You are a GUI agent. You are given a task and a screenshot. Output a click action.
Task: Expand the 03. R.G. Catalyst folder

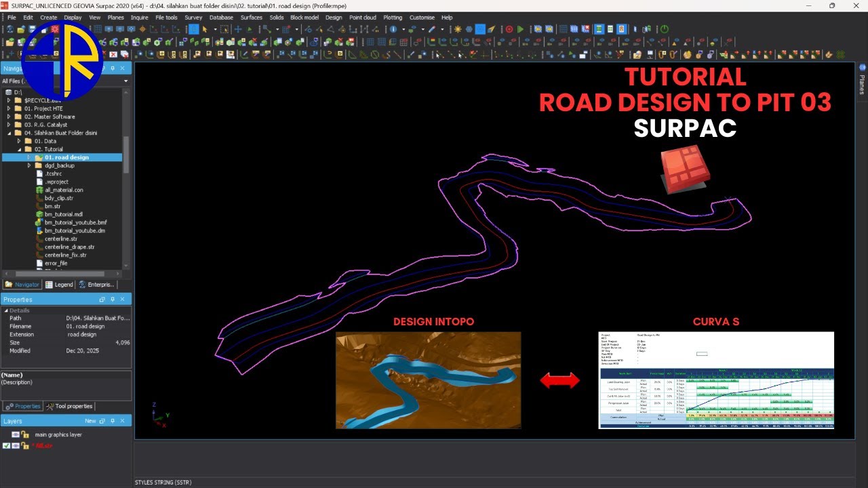tap(9, 125)
